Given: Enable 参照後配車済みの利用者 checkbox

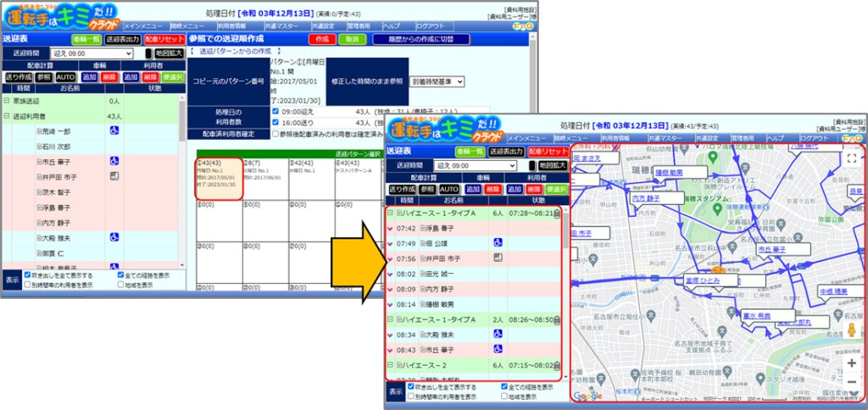Looking at the screenshot, I should pos(275,133).
